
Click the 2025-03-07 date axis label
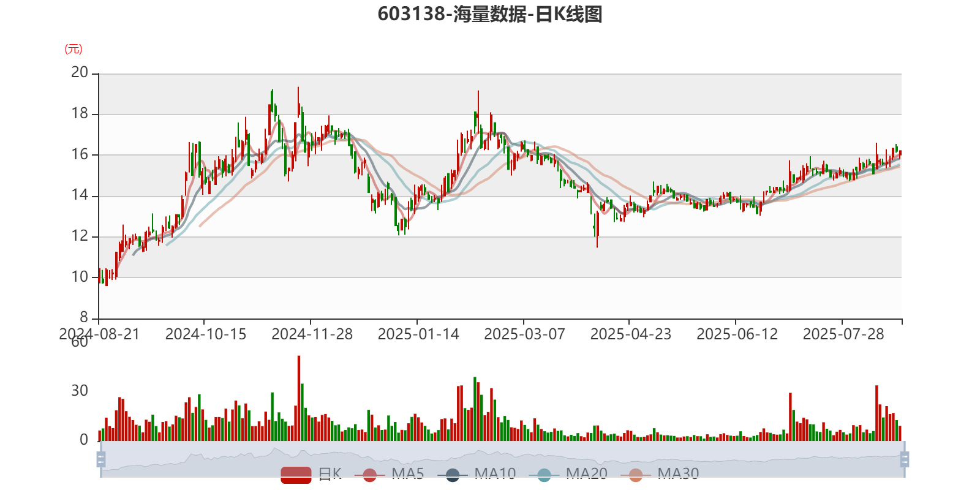point(525,334)
